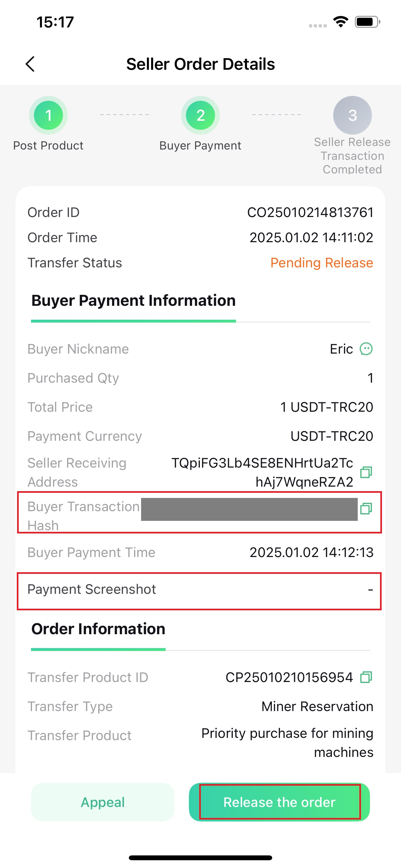Select step 3 Seller Release circle

point(353,115)
